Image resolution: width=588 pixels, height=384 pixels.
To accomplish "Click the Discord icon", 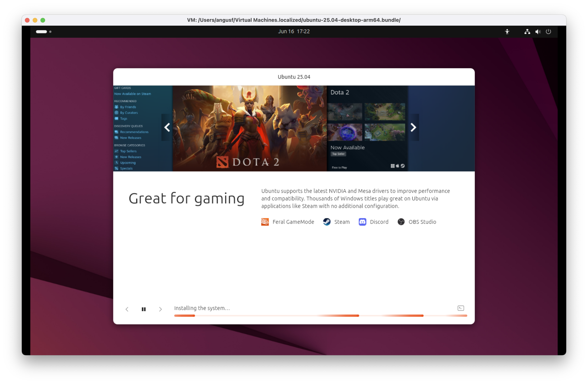I will (363, 222).
